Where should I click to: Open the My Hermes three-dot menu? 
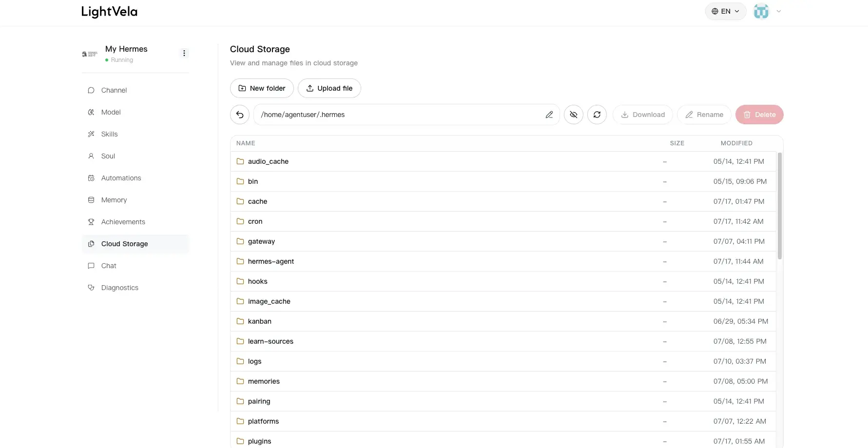(x=184, y=53)
